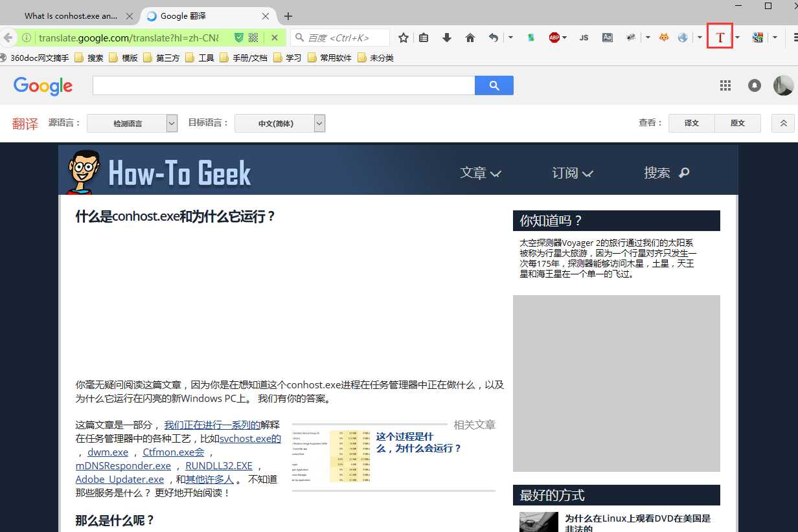
Task: Open the 手册/文档 bookmarks folder
Action: [243, 58]
